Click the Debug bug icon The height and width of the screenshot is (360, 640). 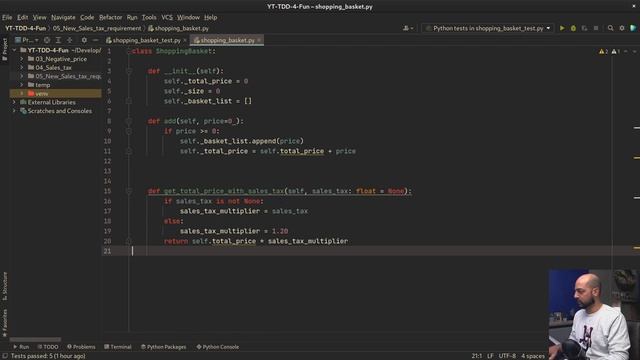coord(573,28)
